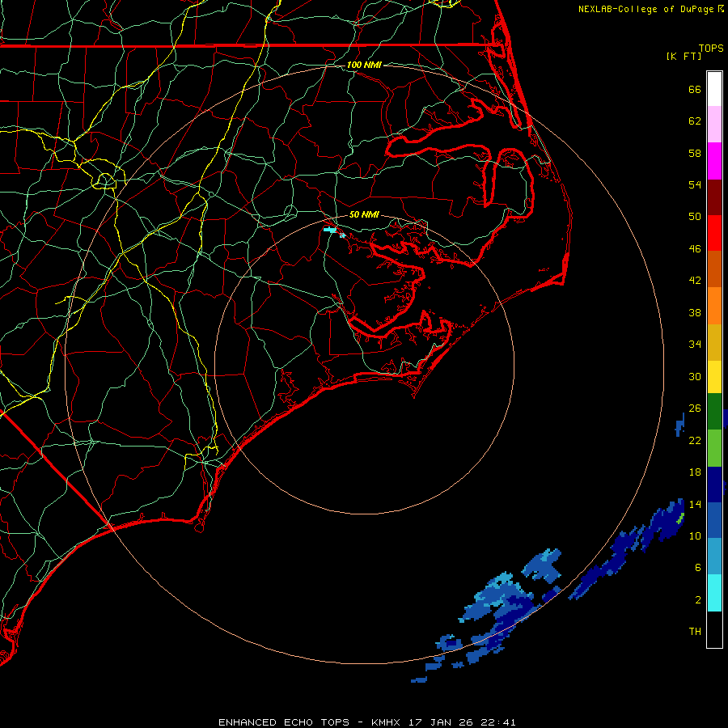The image size is (728, 728).
Task: Click the dark red 54 K FT legend swatch
Action: (x=714, y=197)
